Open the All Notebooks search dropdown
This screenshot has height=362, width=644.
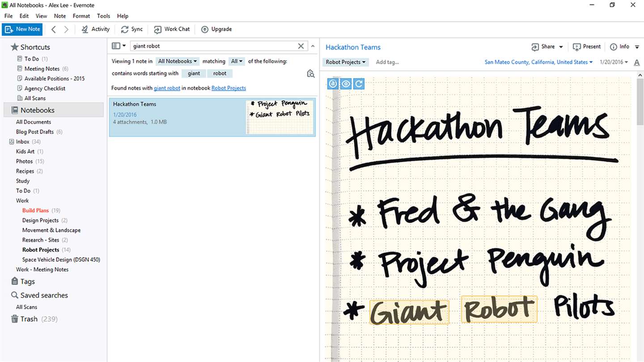(x=178, y=61)
